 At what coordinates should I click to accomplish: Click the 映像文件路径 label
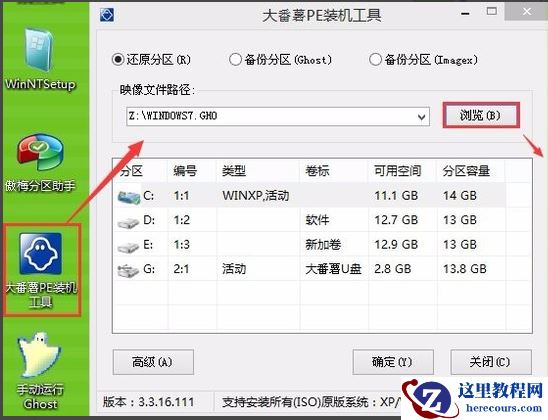click(x=157, y=90)
